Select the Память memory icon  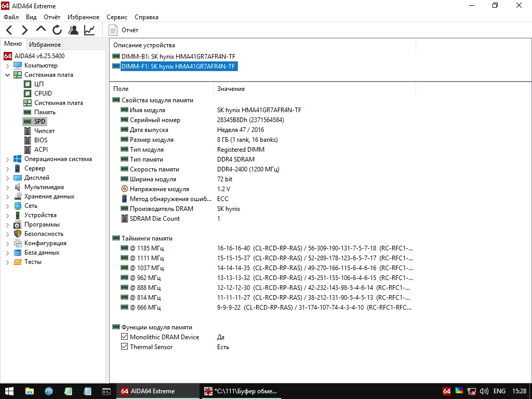click(x=28, y=112)
